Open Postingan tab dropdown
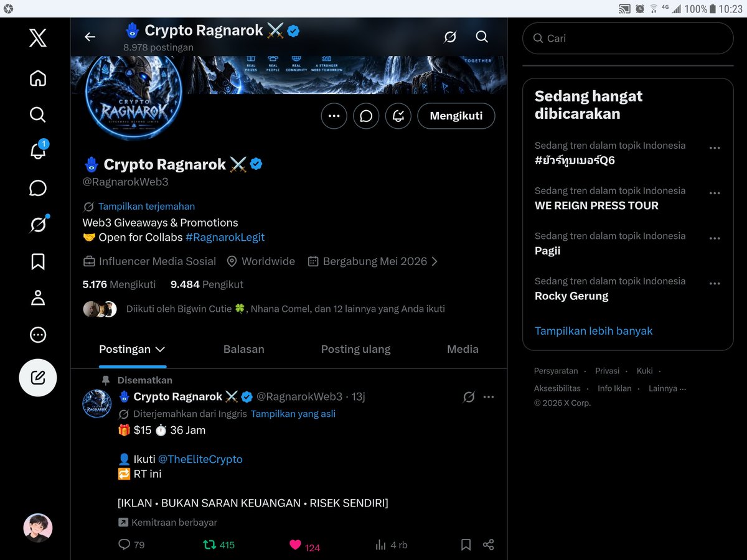The width and height of the screenshot is (747, 560). pos(132,350)
